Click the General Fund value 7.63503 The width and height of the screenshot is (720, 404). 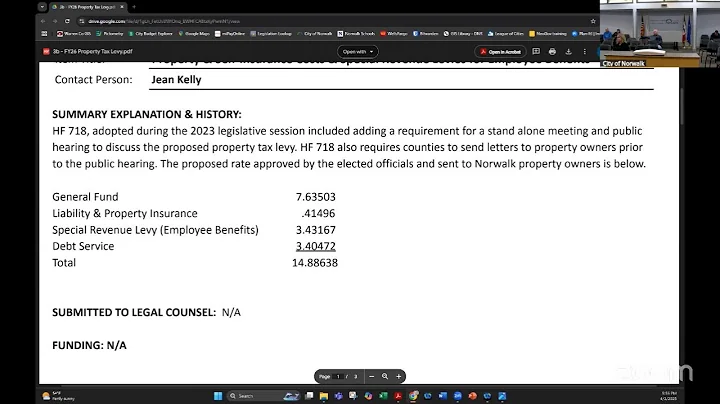(315, 197)
